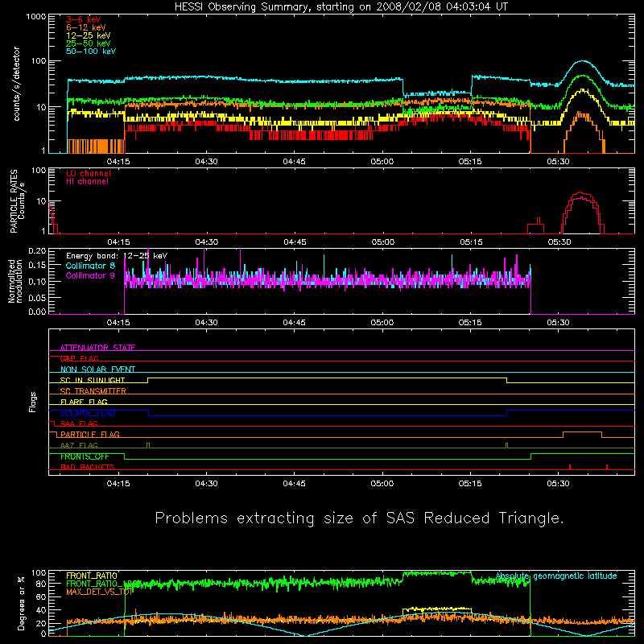Select the AAZ_FLAG label
Image resolution: width=644 pixels, height=644 pixels.
coord(79,445)
